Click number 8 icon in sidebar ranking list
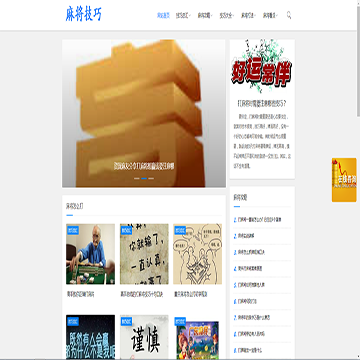This screenshot has height=360, width=360. tap(235, 334)
